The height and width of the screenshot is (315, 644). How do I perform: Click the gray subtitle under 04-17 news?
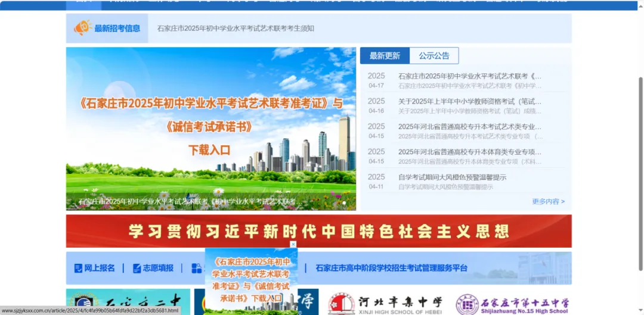(470, 86)
